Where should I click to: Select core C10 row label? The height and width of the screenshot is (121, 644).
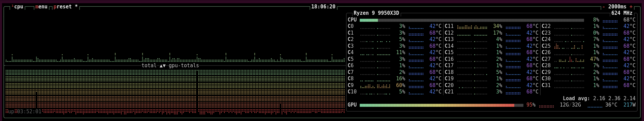352,92
